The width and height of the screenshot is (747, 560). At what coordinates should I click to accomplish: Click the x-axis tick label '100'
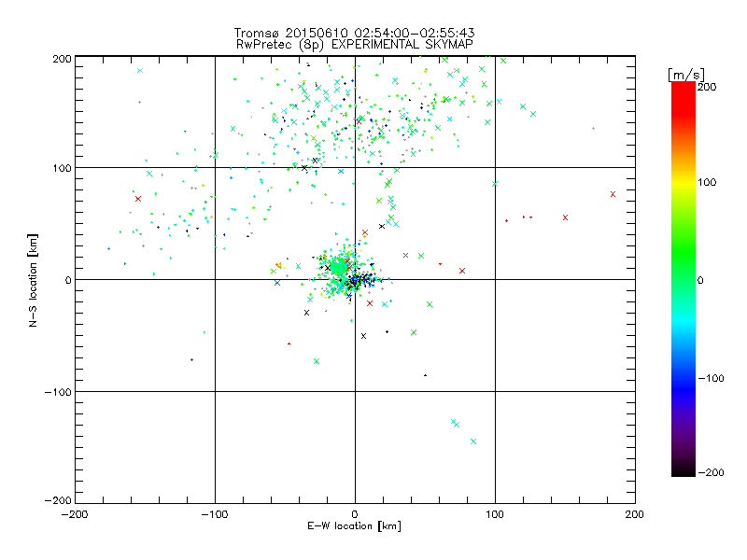click(x=495, y=514)
